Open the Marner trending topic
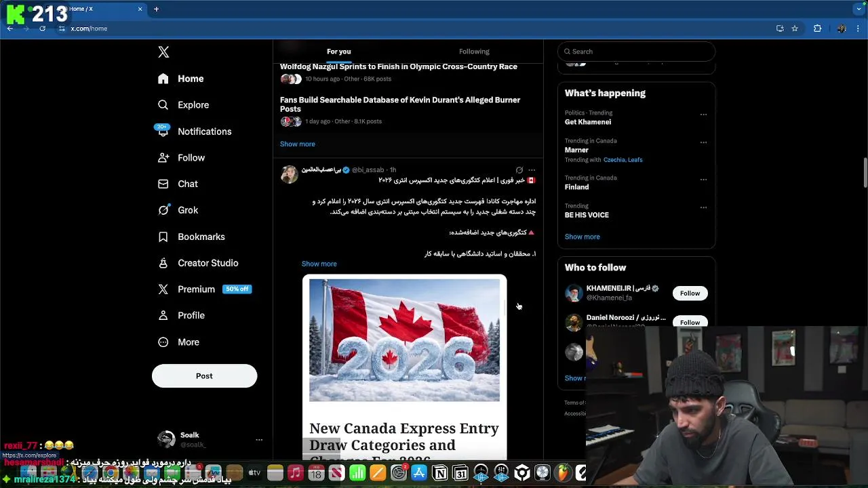The width and height of the screenshot is (868, 488). tap(576, 150)
